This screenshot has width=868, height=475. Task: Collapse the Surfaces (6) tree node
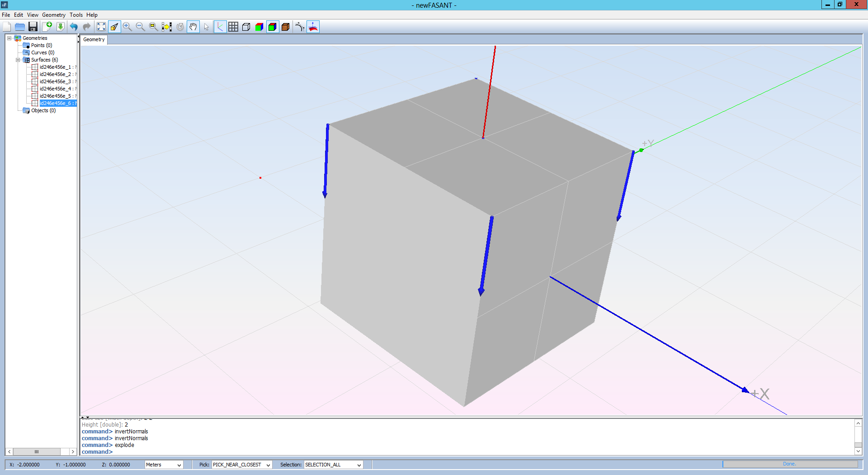coord(18,60)
